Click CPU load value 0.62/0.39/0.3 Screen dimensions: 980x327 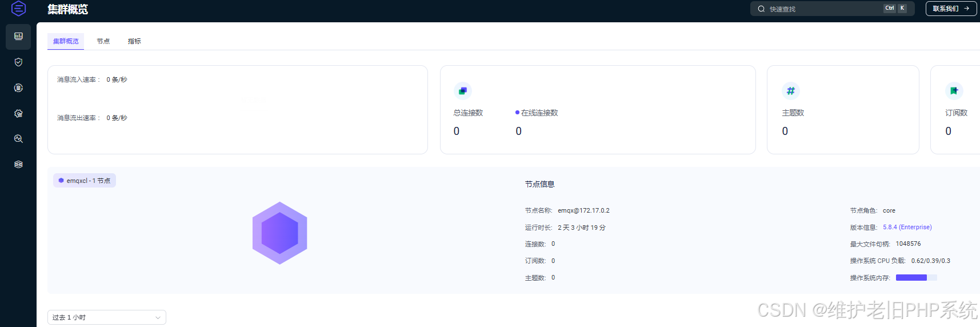coord(931,261)
